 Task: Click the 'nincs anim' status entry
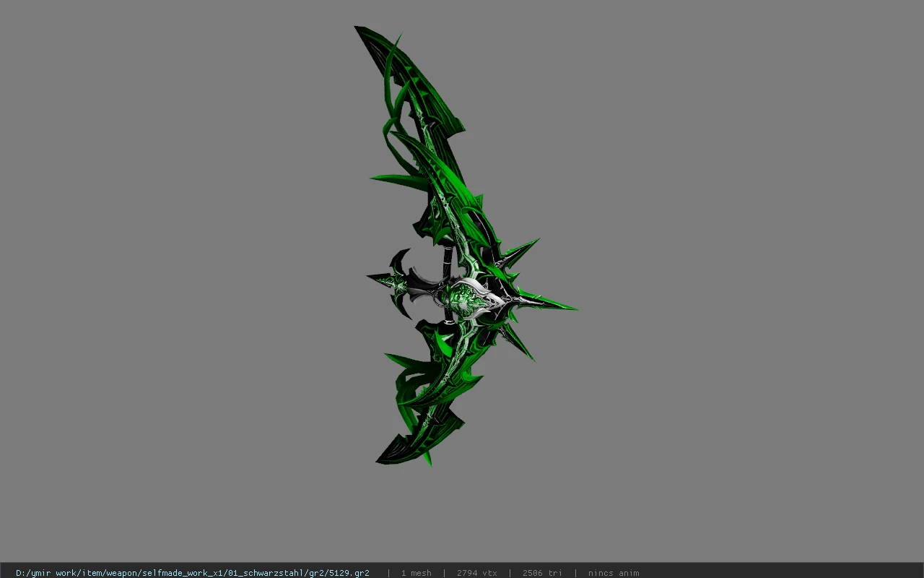(x=613, y=573)
